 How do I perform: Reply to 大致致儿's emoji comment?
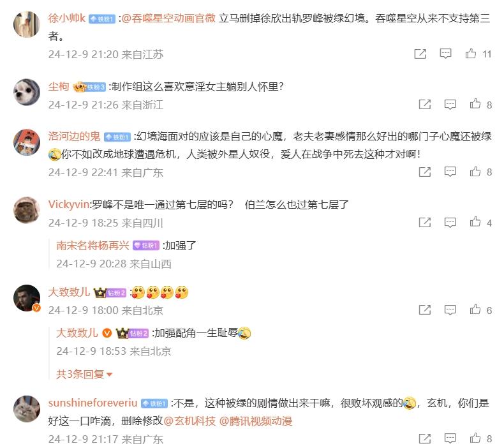tap(450, 310)
